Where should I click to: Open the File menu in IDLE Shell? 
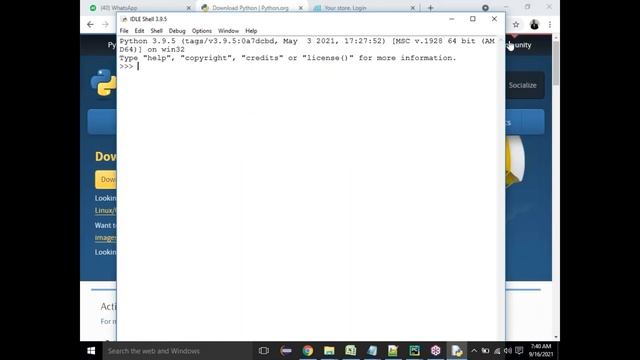pyautogui.click(x=124, y=31)
